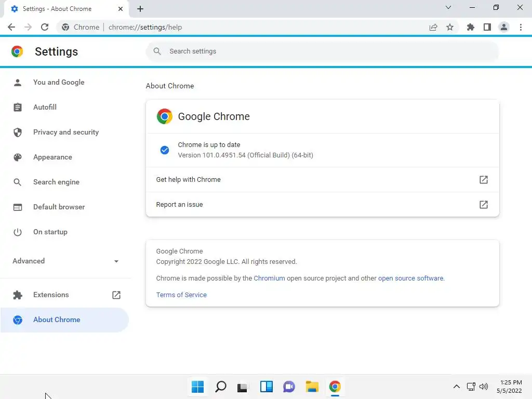The width and height of the screenshot is (532, 399).
Task: Open the Chat app on the taskbar
Action: [x=289, y=387]
